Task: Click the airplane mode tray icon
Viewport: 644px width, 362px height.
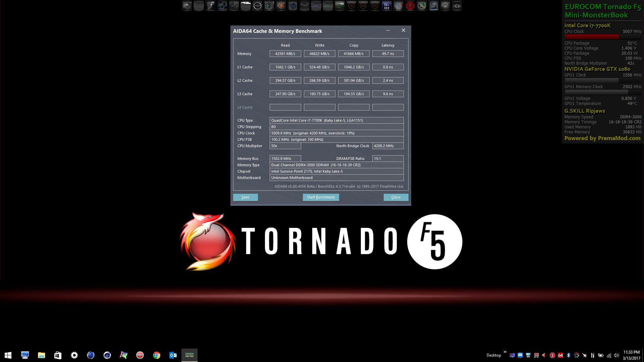Action: click(584, 355)
